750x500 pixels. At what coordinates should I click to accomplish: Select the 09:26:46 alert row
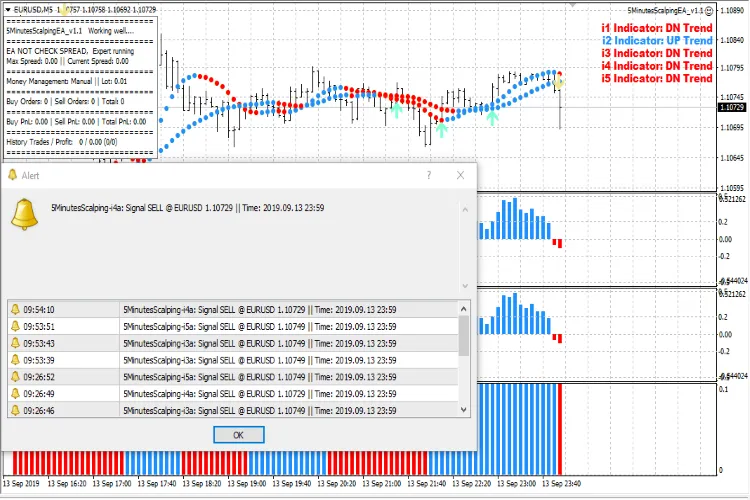tap(238, 410)
